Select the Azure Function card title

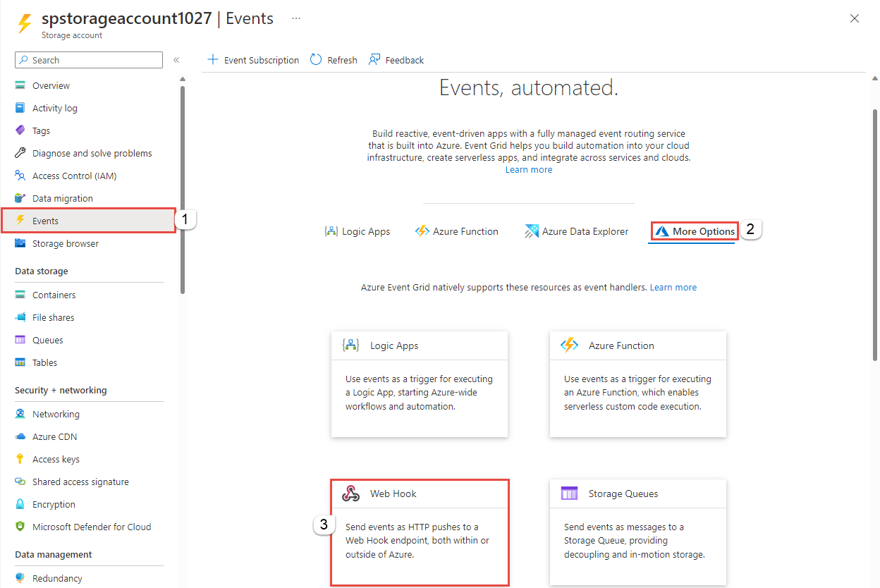tap(621, 345)
